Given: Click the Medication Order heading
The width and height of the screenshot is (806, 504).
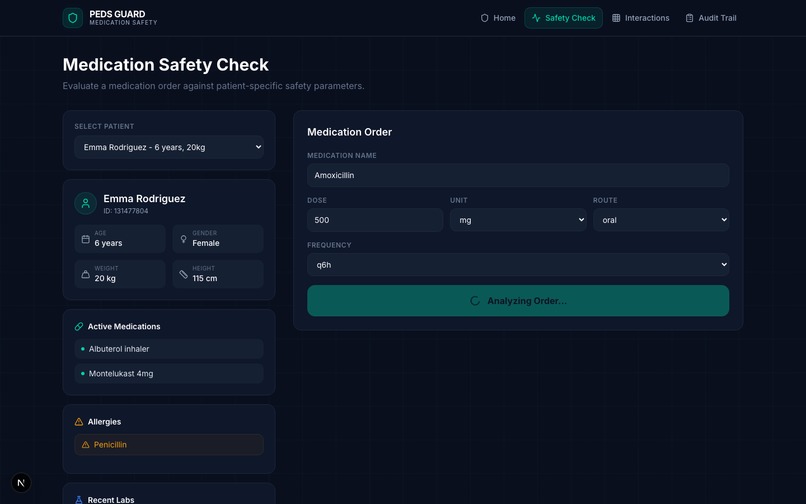Looking at the screenshot, I should tap(350, 132).
